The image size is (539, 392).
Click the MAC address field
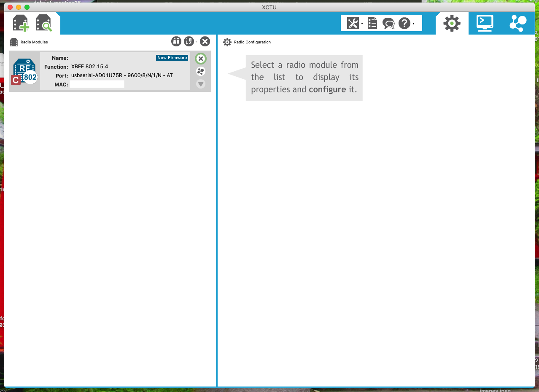click(97, 84)
